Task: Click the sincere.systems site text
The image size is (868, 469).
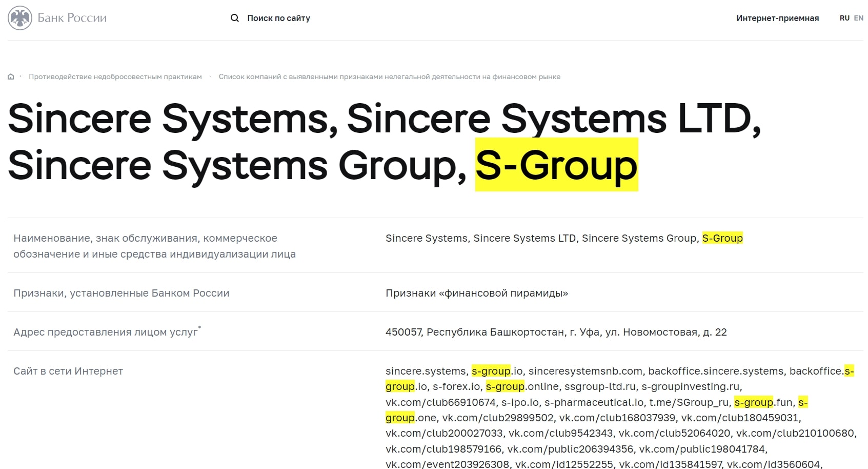Action: pos(426,371)
